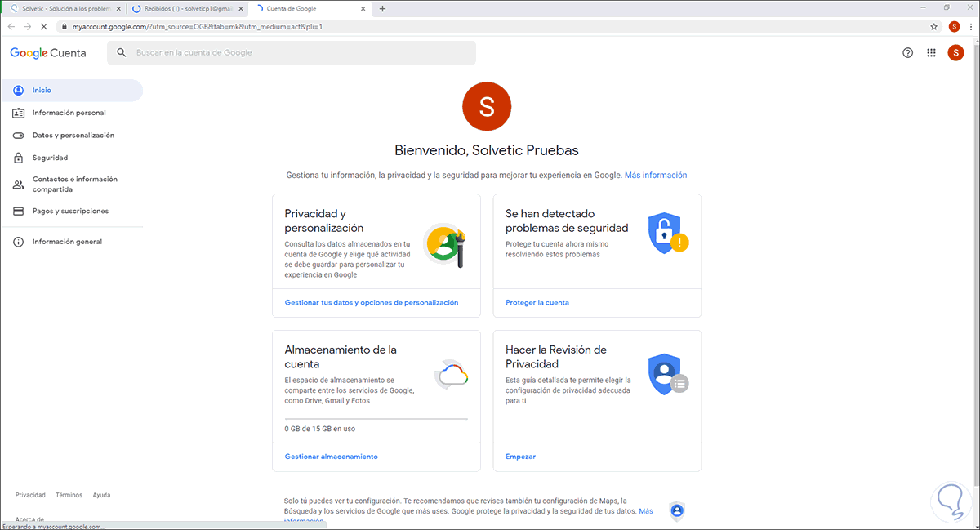Go to Pagos y suscripciones
The height and width of the screenshot is (530, 980).
[70, 211]
